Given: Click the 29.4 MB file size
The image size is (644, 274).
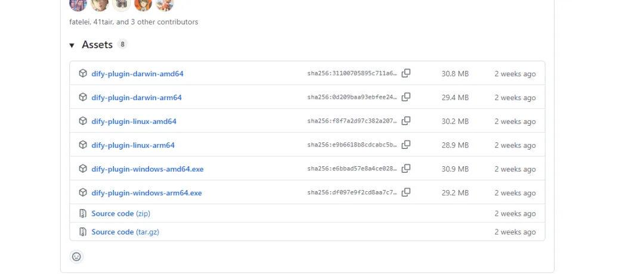Looking at the screenshot, I should coord(455,98).
